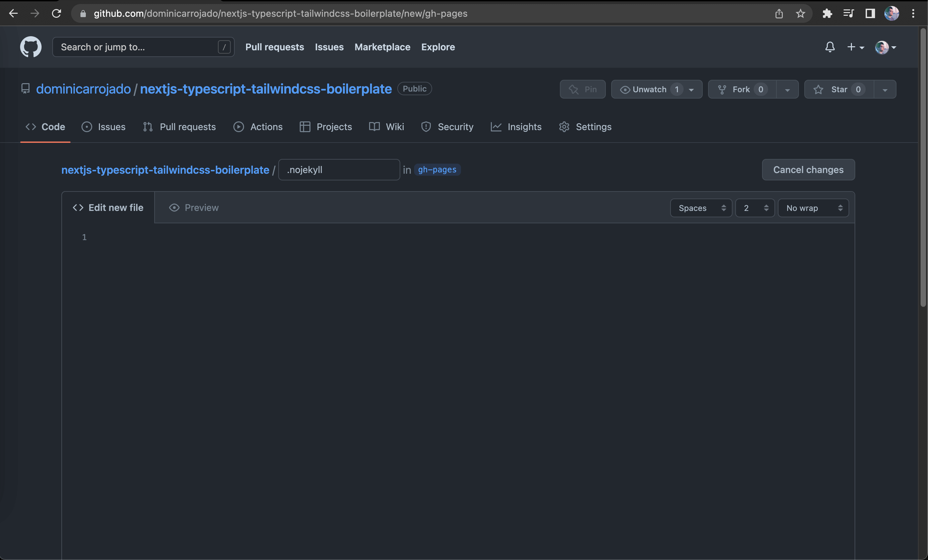Click Cancel changes button
The height and width of the screenshot is (560, 928).
[808, 170]
